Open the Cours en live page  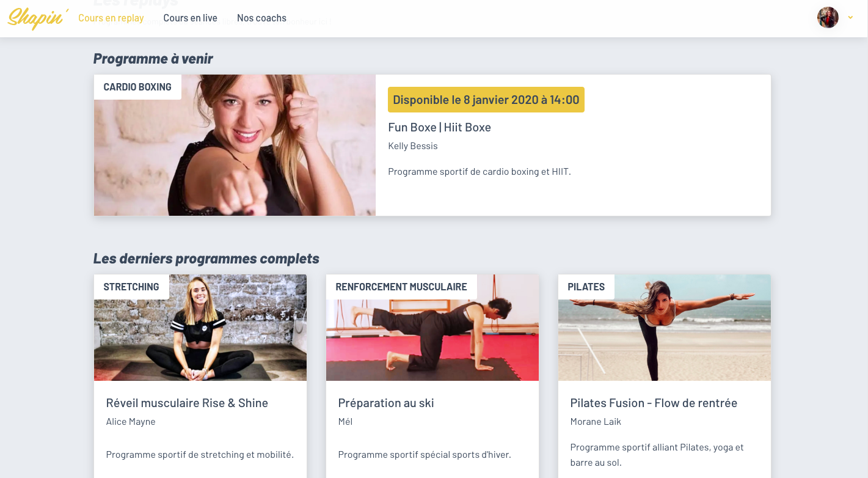[x=191, y=18]
